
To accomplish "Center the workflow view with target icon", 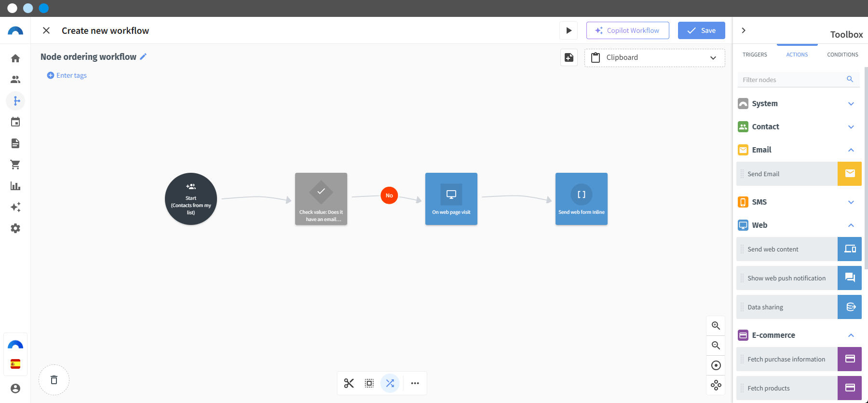I will (x=716, y=365).
